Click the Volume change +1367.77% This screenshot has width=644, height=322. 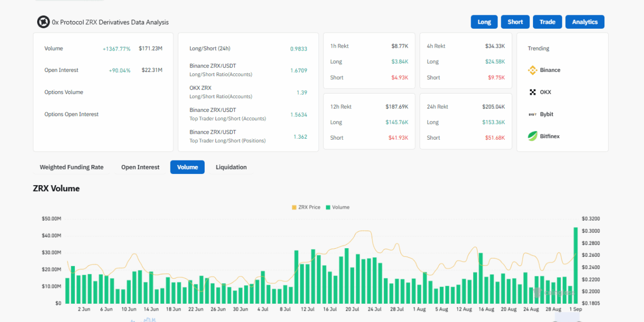116,49
